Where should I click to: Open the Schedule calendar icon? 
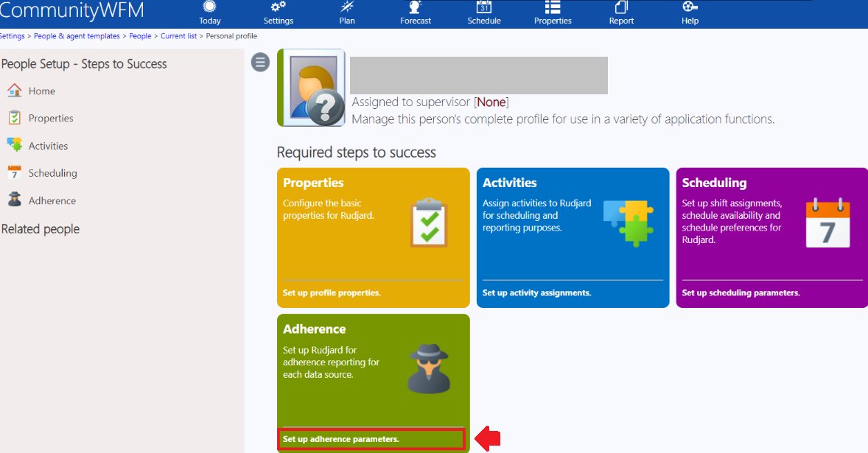[484, 7]
